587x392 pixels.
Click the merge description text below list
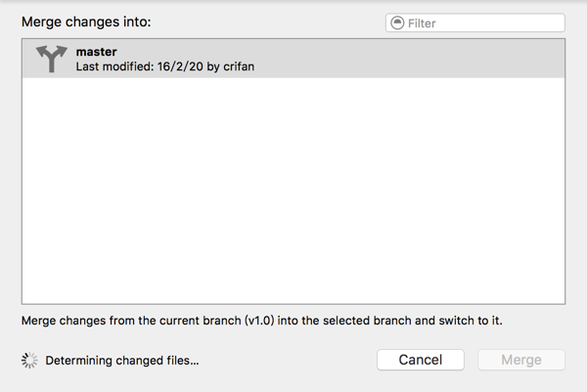coord(265,320)
